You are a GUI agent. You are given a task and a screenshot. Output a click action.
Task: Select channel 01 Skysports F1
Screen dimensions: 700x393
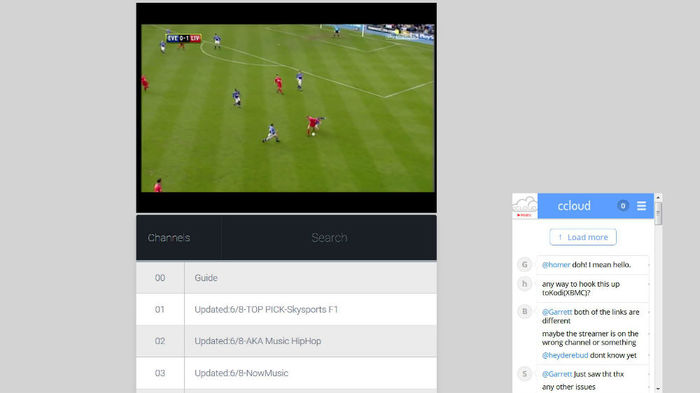[287, 309]
